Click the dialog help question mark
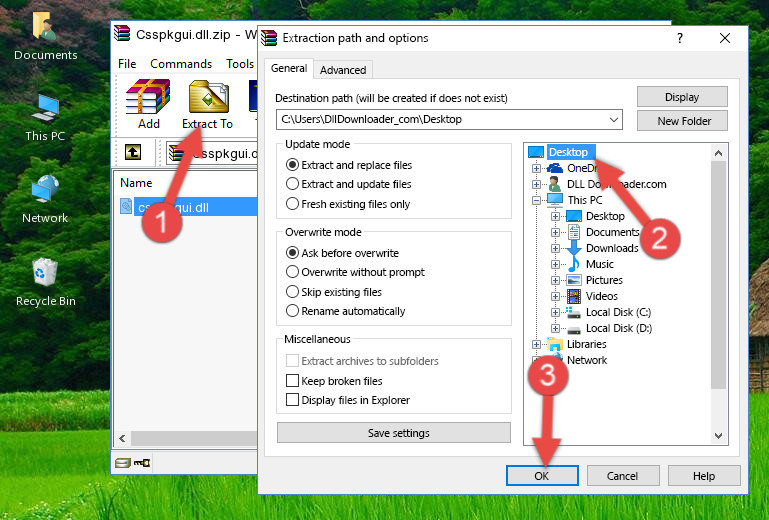Viewport: 769px width, 520px height. pyautogui.click(x=680, y=38)
